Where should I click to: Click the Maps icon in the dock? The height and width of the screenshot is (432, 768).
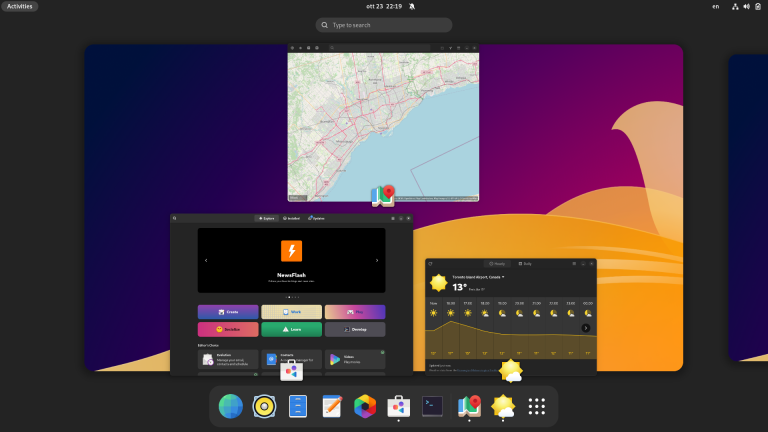click(x=468, y=406)
